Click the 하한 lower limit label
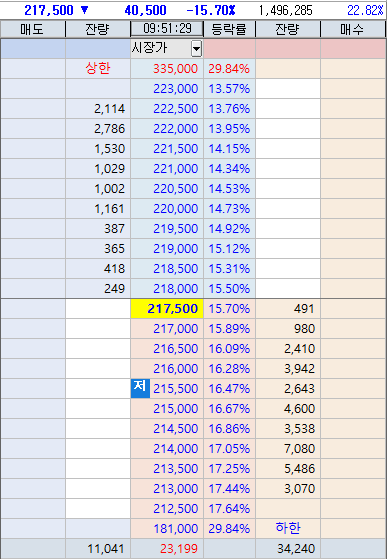Viewport: 387px width, 559px height. [x=288, y=528]
